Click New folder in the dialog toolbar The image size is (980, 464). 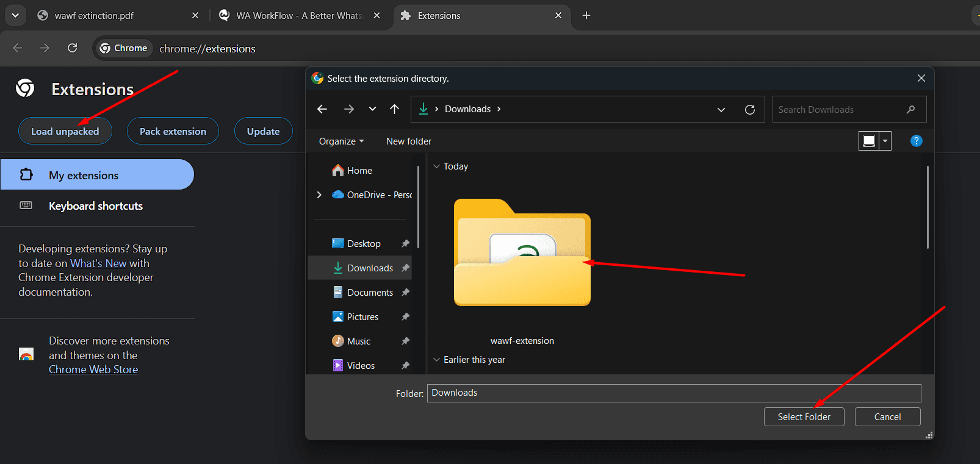pyautogui.click(x=409, y=141)
